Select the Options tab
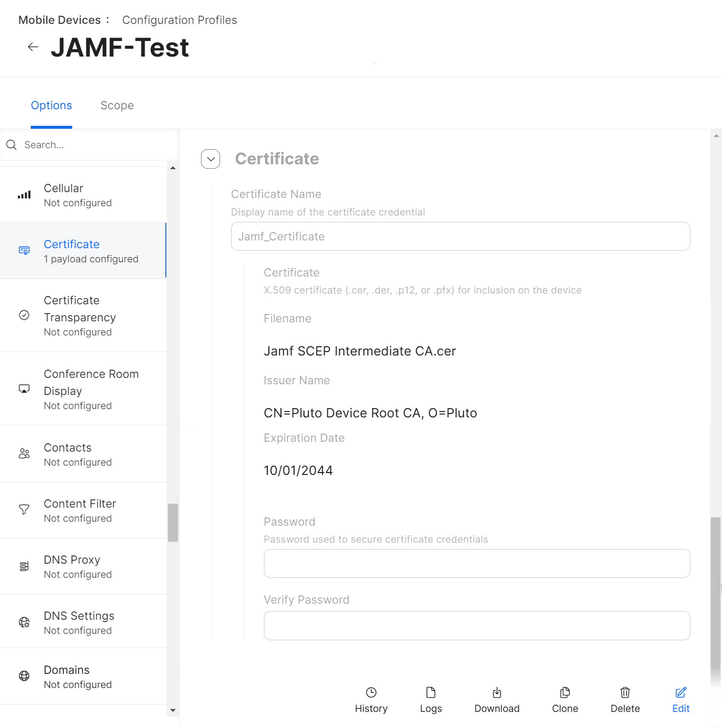The width and height of the screenshot is (722, 728). (x=51, y=105)
